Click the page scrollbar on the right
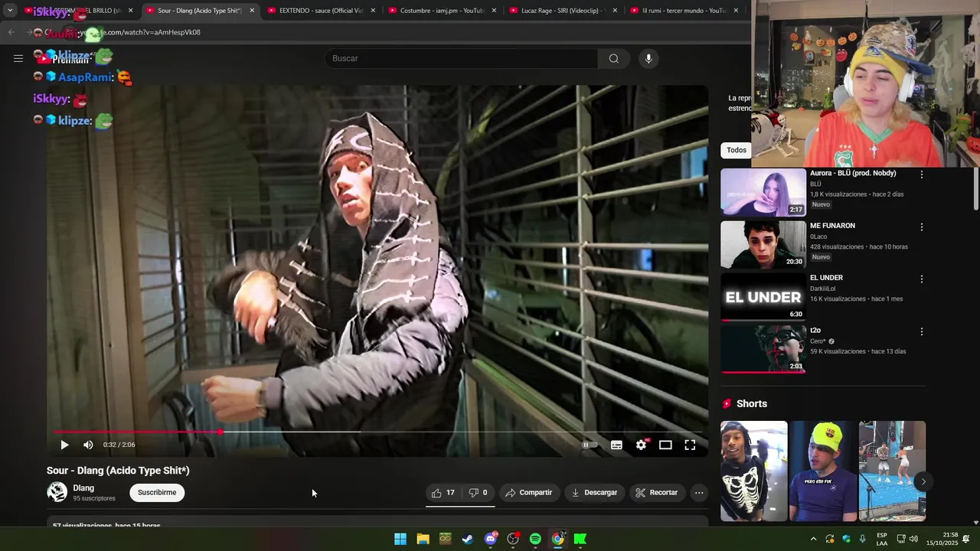Image resolution: width=980 pixels, height=551 pixels. 975,188
